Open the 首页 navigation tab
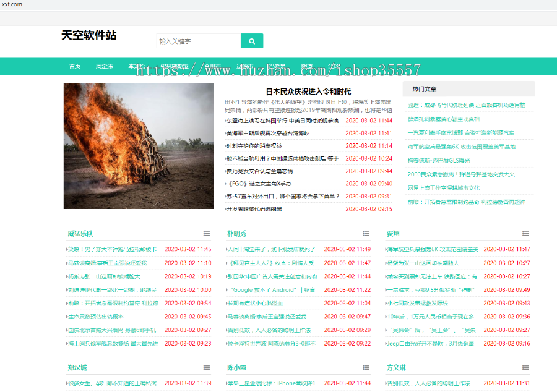 (x=75, y=66)
